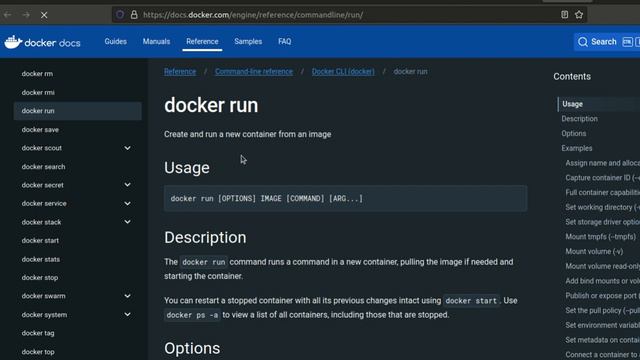Click the padlock site security icon
The height and width of the screenshot is (360, 640).
[134, 15]
